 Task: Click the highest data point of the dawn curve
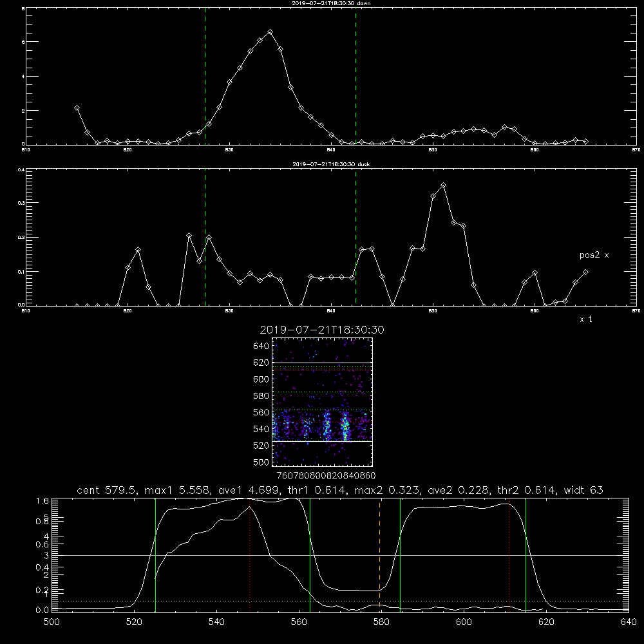(270, 32)
